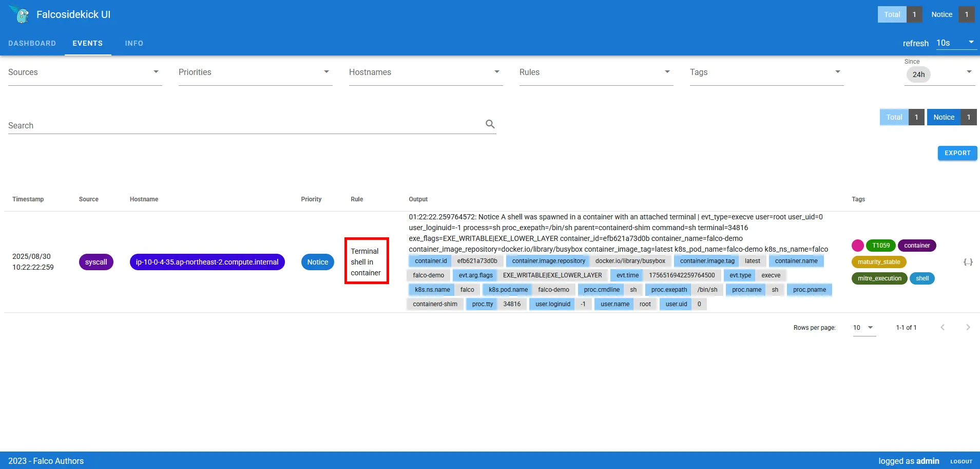Image resolution: width=980 pixels, height=469 pixels.
Task: Open the Events tab
Action: pyautogui.click(x=88, y=43)
